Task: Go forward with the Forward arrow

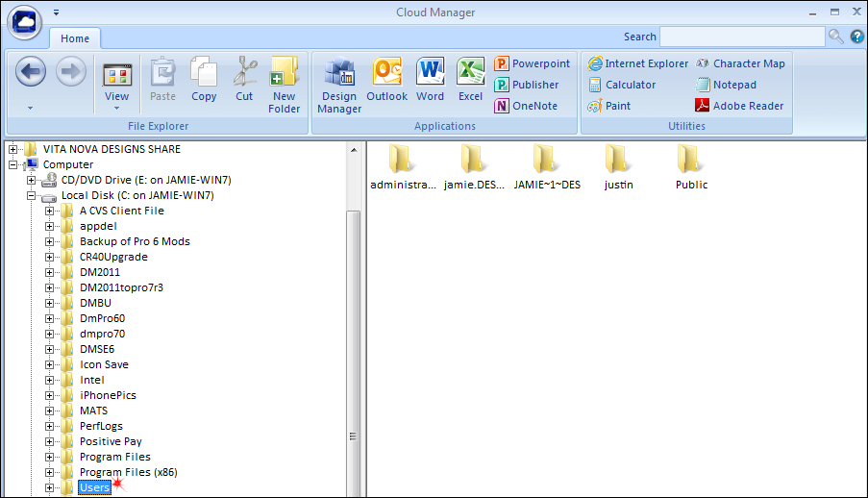Action: pos(71,71)
